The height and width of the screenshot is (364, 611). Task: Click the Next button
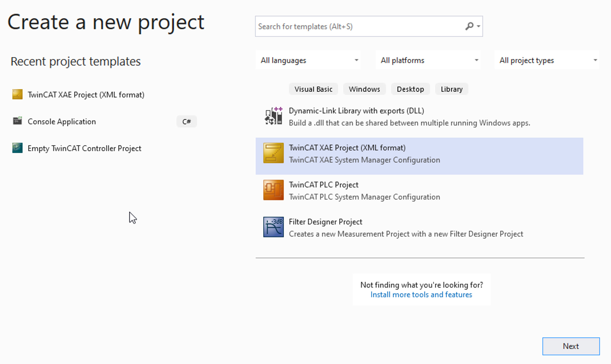click(x=571, y=346)
